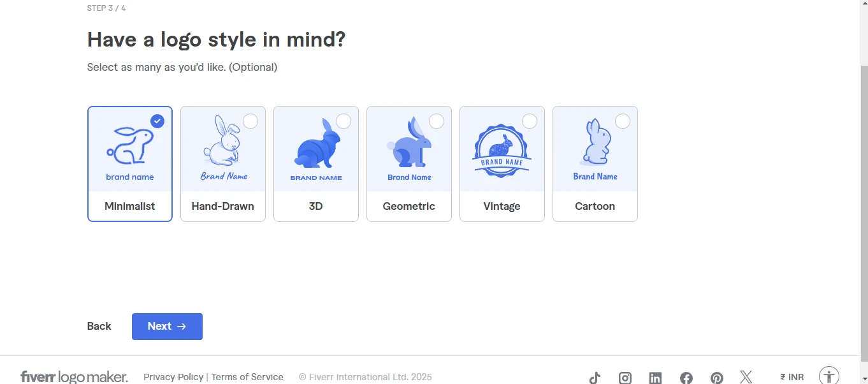This screenshot has height=384, width=868.
Task: Open the Facebook social icon
Action: coord(686,378)
